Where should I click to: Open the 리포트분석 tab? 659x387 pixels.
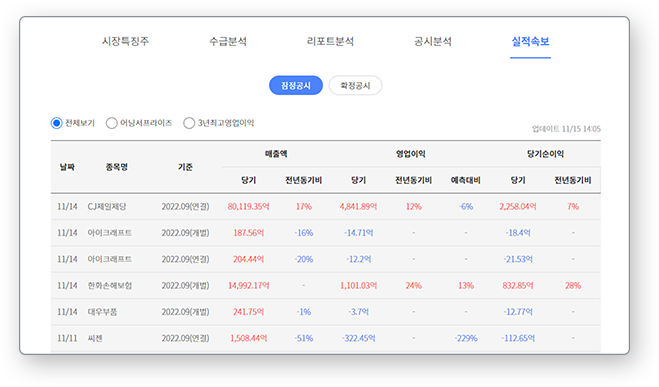pyautogui.click(x=330, y=41)
